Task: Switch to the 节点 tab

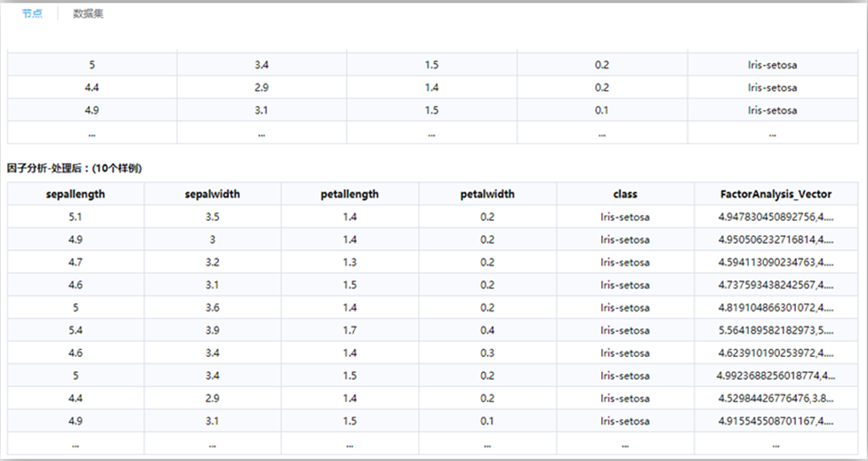Action: point(32,14)
